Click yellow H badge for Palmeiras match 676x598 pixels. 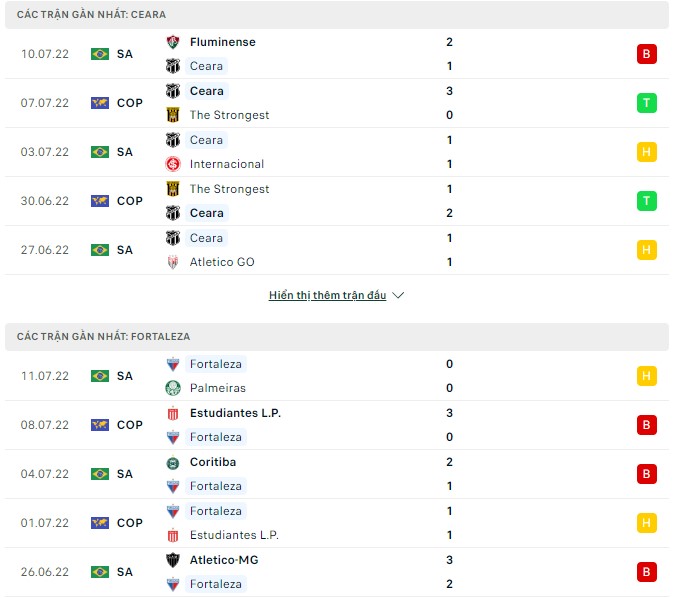click(646, 376)
